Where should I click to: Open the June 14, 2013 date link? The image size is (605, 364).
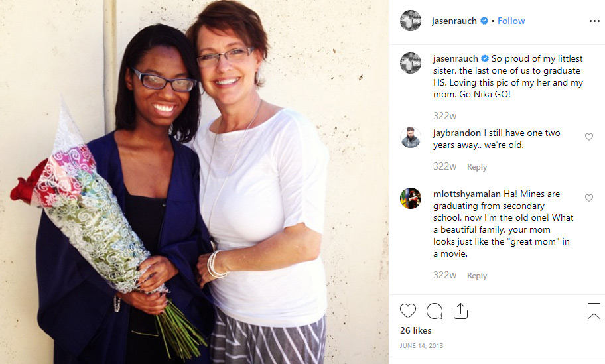click(421, 346)
